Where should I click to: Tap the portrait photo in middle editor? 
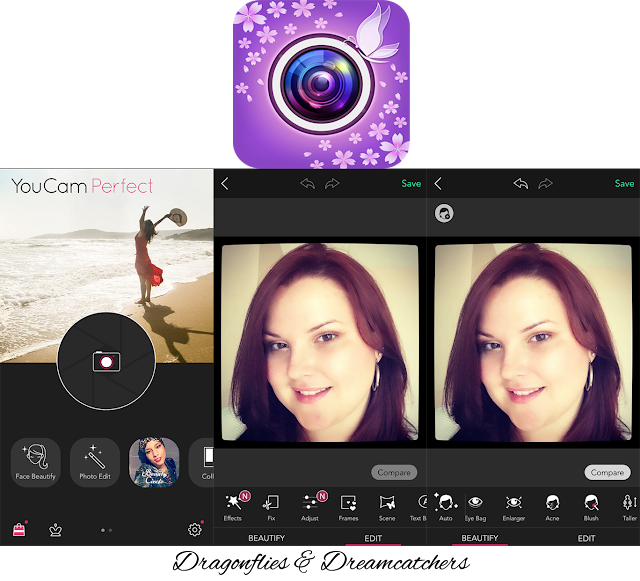[x=320, y=342]
